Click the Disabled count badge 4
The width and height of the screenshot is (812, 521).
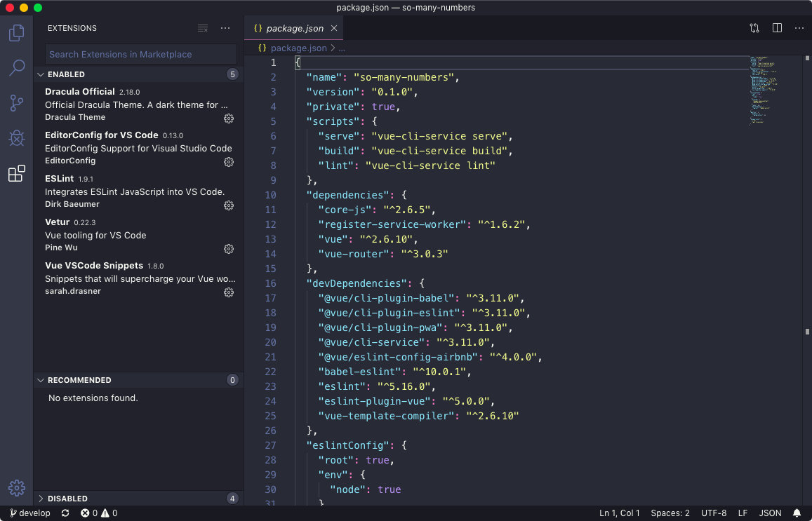[x=232, y=499]
